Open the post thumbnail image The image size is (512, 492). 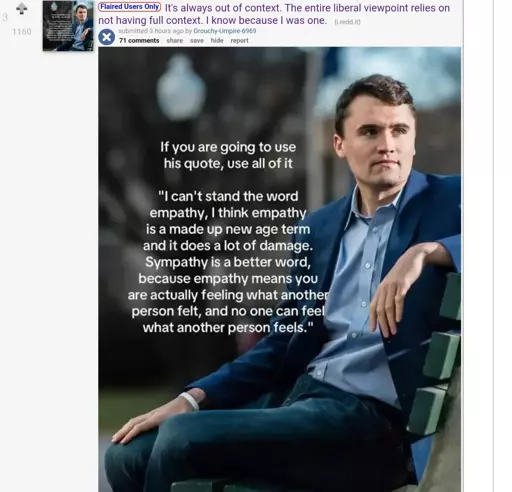pos(68,26)
